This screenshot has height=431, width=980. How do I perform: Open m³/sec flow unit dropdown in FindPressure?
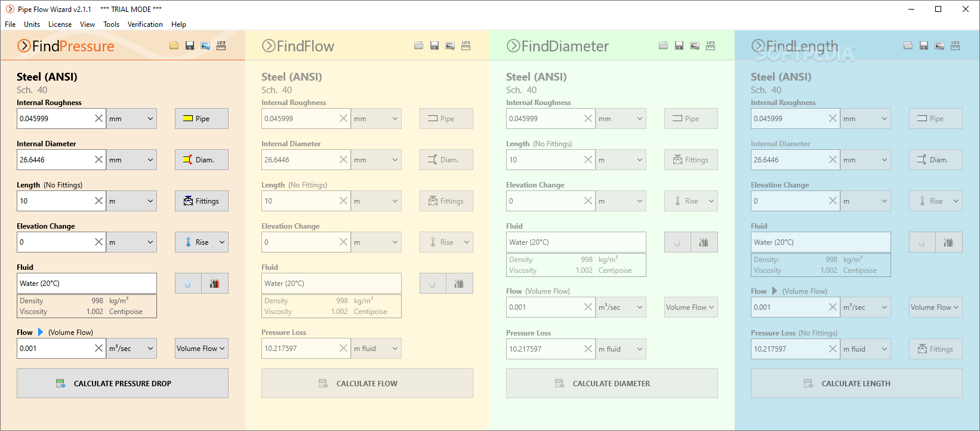(132, 349)
